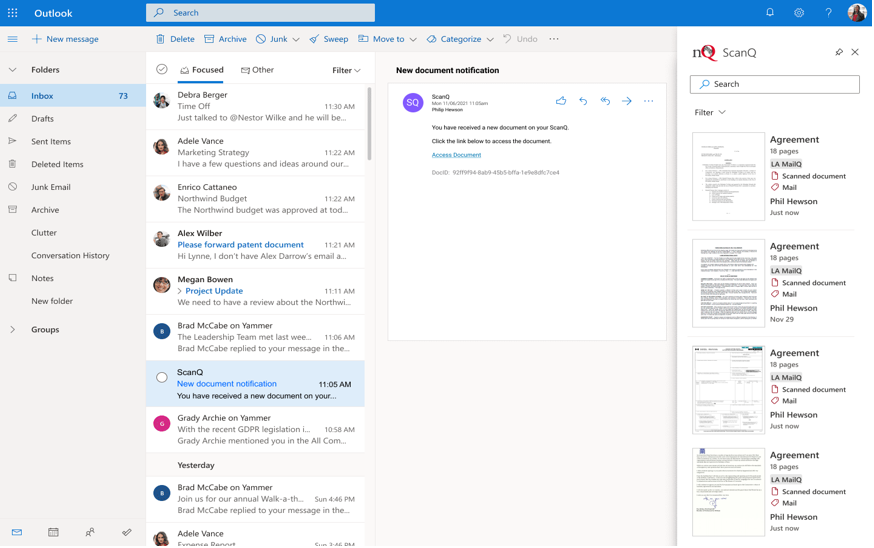Click the thumbs-up like icon on email

[x=562, y=101]
